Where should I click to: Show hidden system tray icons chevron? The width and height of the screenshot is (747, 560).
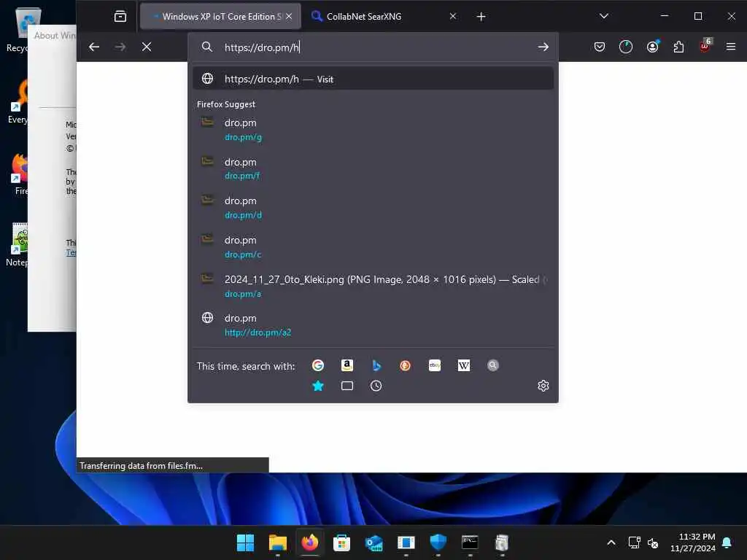pyautogui.click(x=611, y=542)
